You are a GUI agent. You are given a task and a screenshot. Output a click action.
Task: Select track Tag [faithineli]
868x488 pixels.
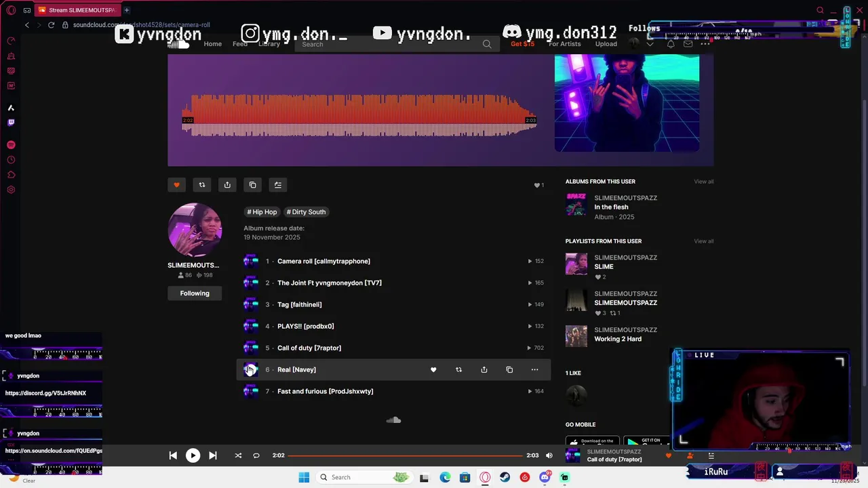click(300, 304)
